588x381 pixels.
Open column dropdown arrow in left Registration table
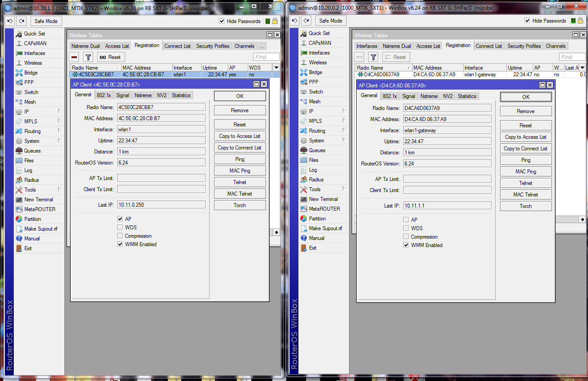click(276, 68)
